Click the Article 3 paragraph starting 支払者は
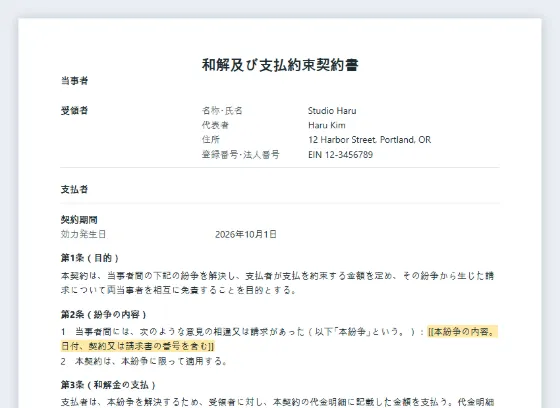Image resolution: width=560 pixels, height=408 pixels. pos(278,402)
